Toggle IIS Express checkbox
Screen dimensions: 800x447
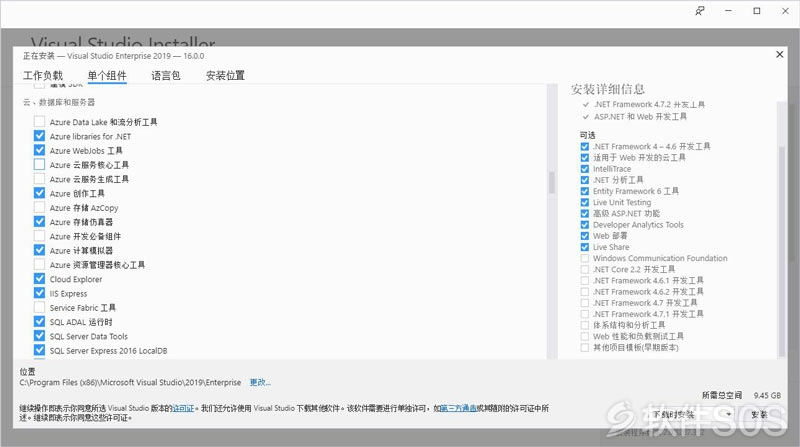click(x=39, y=293)
